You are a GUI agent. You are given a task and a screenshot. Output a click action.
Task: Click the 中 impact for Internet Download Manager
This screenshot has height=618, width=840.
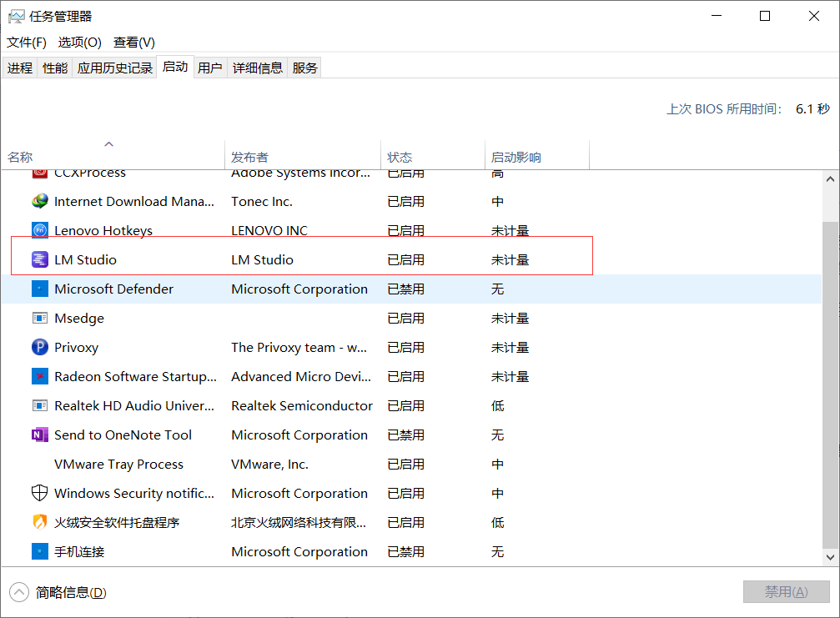click(x=498, y=201)
